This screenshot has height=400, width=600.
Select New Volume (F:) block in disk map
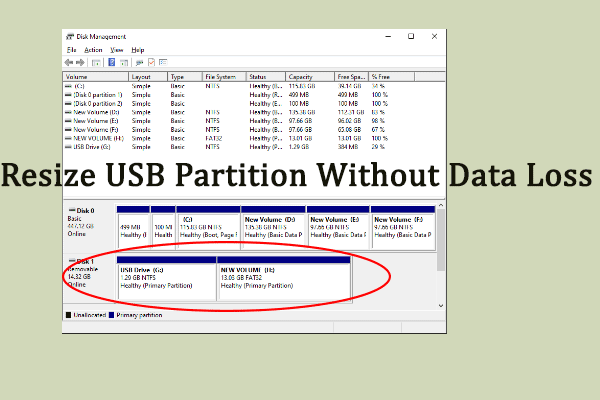403,229
